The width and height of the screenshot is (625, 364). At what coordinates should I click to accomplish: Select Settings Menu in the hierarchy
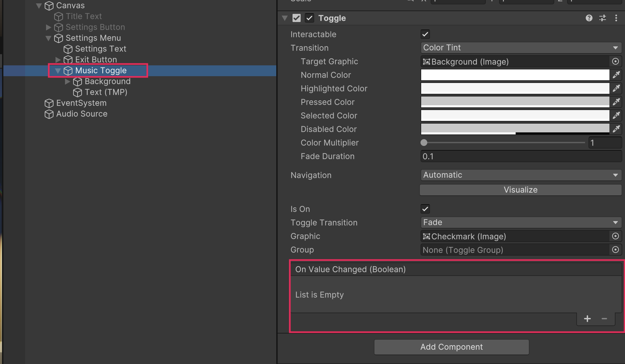coord(93,38)
